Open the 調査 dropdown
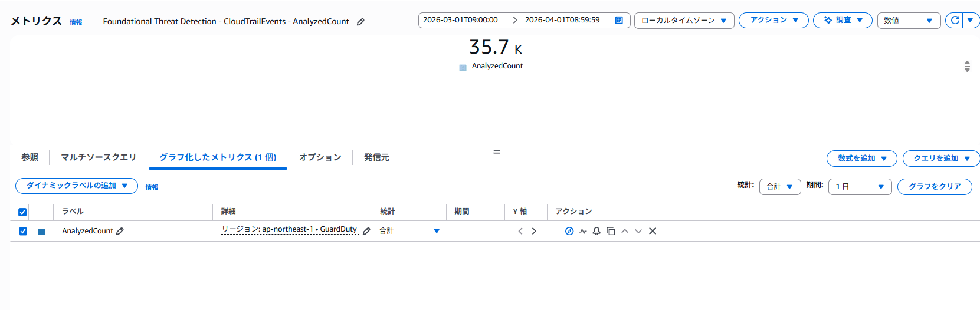 [x=843, y=20]
